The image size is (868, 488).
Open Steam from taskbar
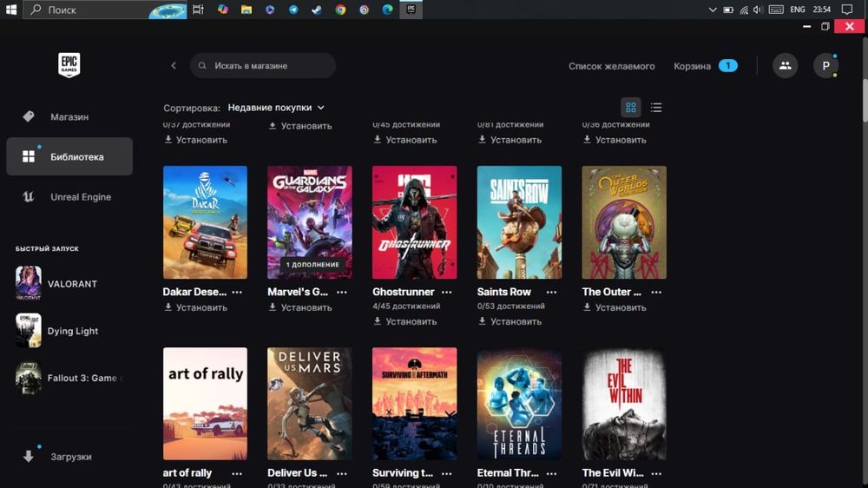[x=317, y=10]
